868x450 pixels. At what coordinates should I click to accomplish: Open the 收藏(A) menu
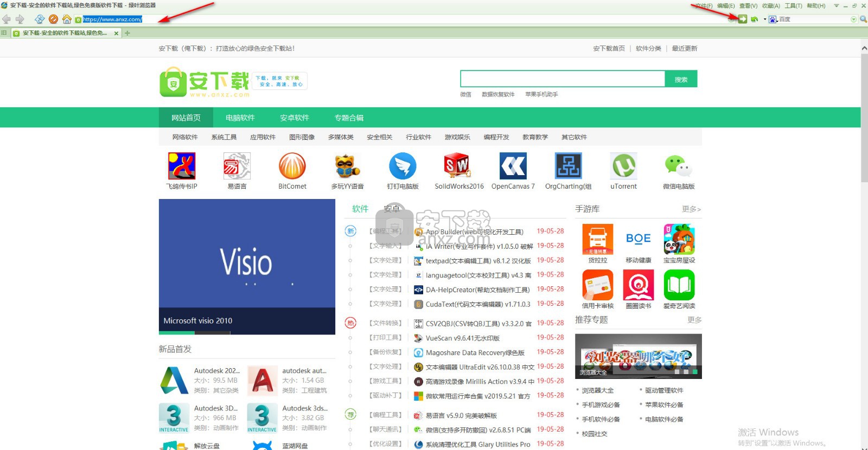tap(771, 6)
